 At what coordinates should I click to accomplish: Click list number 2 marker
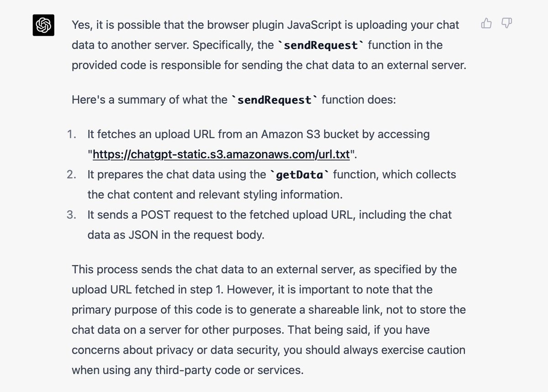coord(72,175)
